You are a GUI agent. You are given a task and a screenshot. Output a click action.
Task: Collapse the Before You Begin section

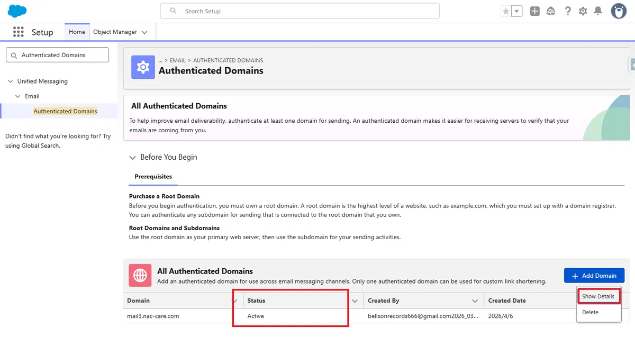pyautogui.click(x=133, y=158)
